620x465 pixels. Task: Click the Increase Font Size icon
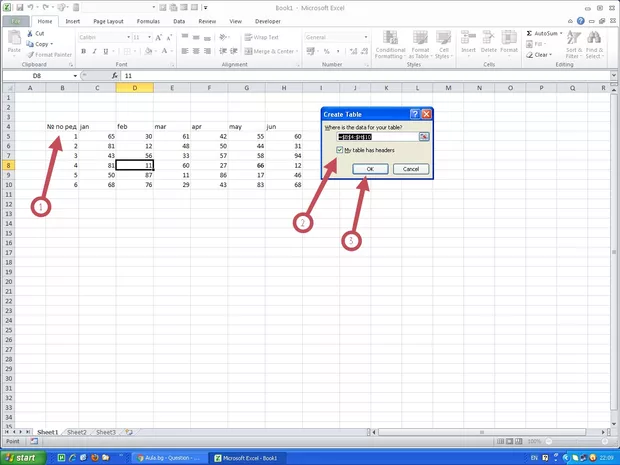[x=158, y=38]
